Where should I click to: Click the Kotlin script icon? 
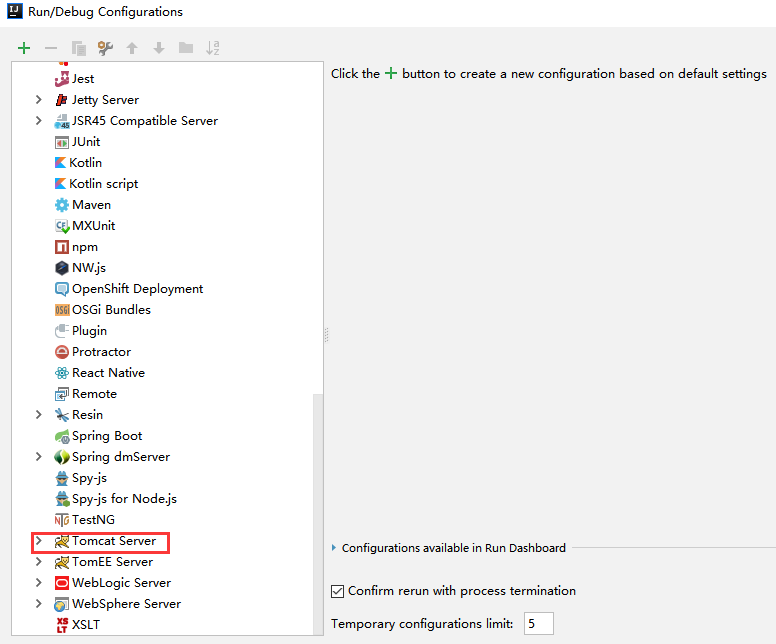tap(60, 184)
